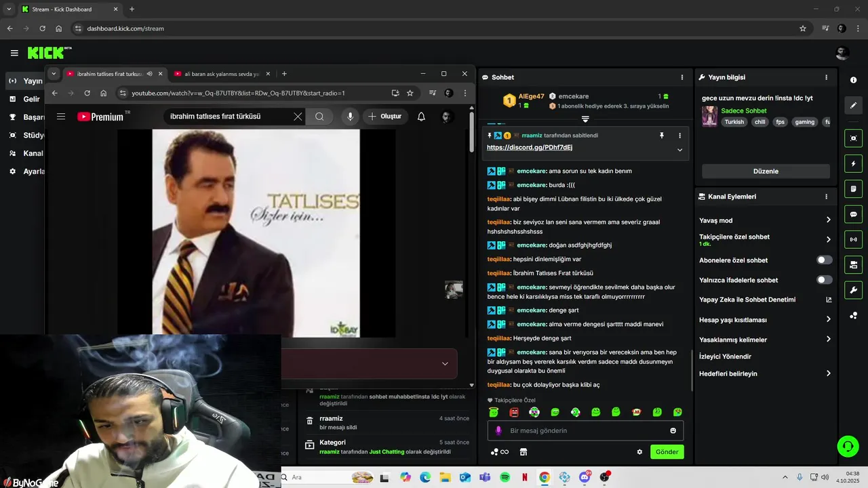The height and width of the screenshot is (488, 868).
Task: Open emoji picker in message box
Action: [673, 430]
